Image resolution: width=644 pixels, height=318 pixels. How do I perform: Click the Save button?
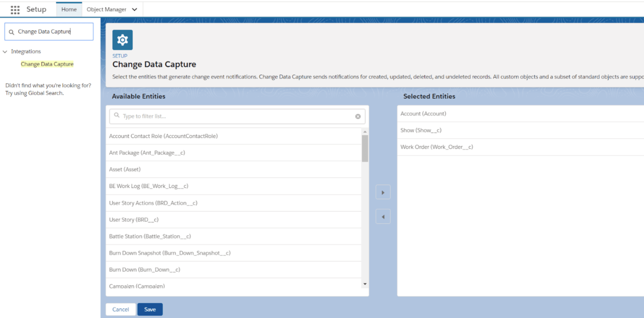tap(150, 309)
